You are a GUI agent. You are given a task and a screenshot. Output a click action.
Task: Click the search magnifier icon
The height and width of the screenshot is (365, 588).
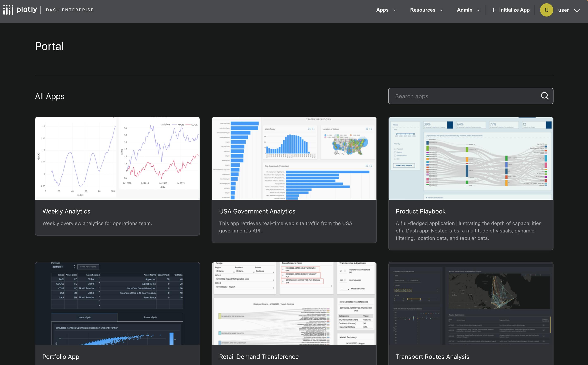click(545, 96)
